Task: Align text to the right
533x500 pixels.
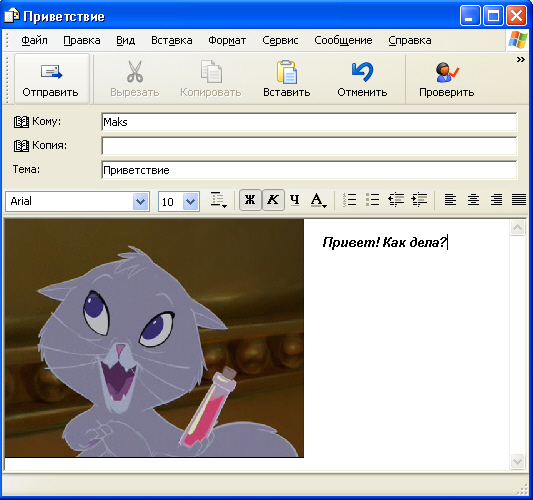Action: [x=496, y=200]
